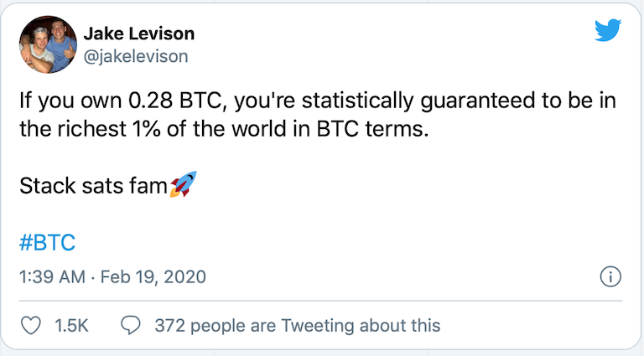Image resolution: width=644 pixels, height=356 pixels.
Task: Click the rocket emoji in the tweet
Action: (x=182, y=186)
